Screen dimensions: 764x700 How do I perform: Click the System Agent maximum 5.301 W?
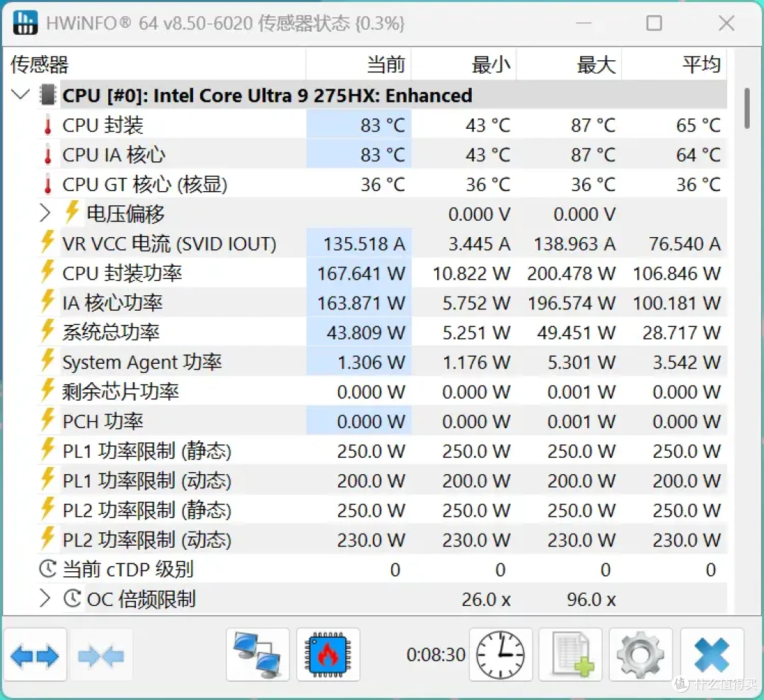point(581,362)
